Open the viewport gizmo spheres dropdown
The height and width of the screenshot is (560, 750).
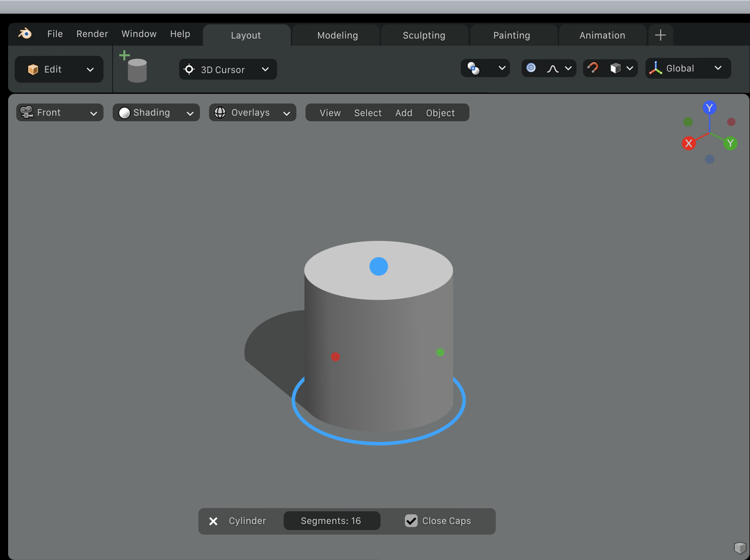tap(485, 68)
